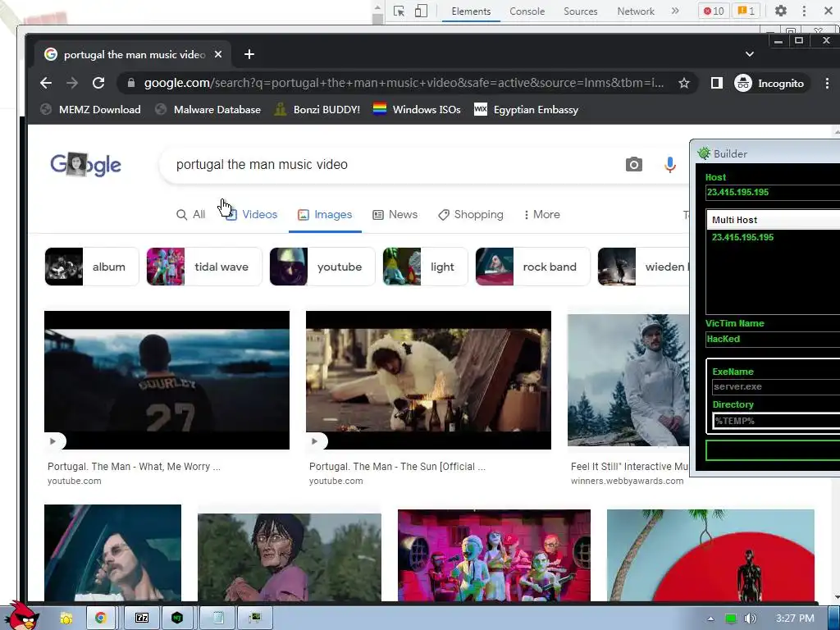The width and height of the screenshot is (840, 630).
Task: Switch to DevTools Sources tab
Action: coord(580,11)
